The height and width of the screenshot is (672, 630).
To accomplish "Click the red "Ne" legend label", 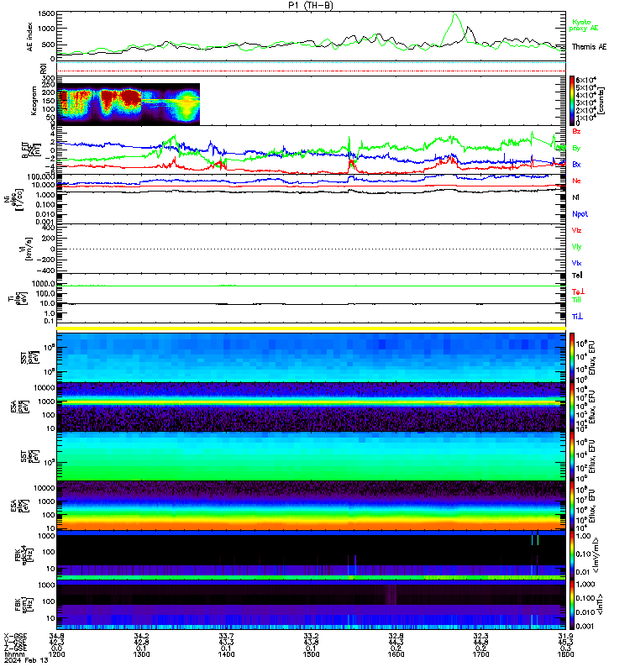I will coord(576,181).
